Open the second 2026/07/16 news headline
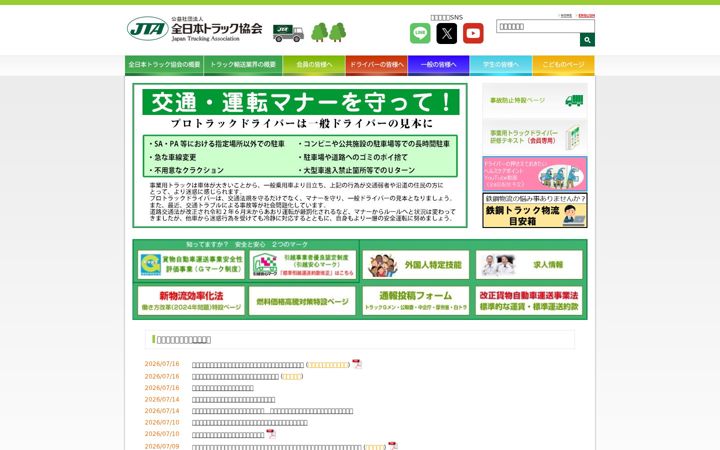The width and height of the screenshot is (720, 450). pyautogui.click(x=235, y=377)
